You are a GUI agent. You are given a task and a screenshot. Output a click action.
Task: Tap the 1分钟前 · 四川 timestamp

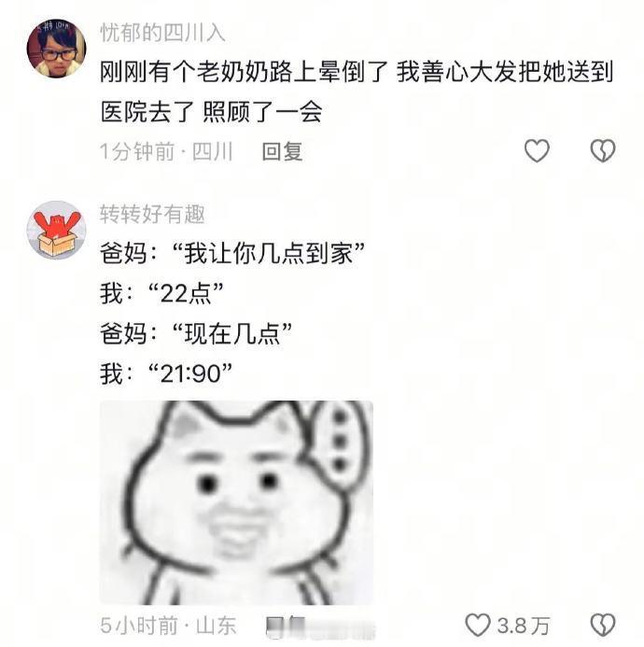167,151
